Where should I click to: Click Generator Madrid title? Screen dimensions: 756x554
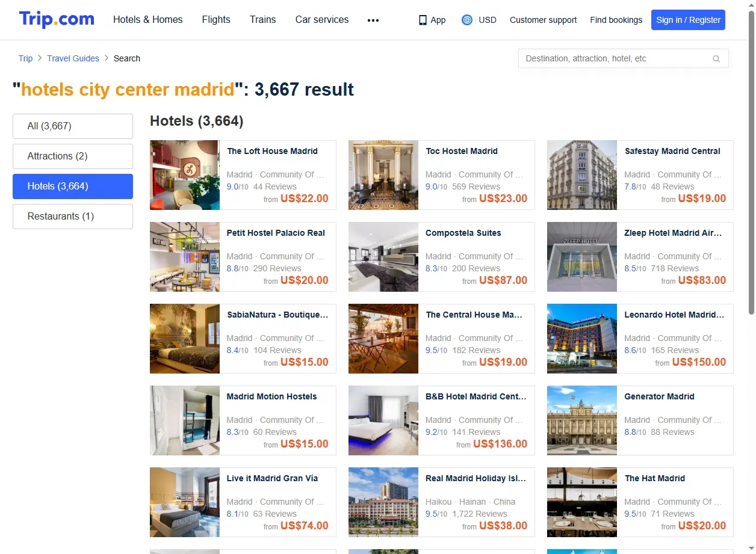pyautogui.click(x=659, y=396)
